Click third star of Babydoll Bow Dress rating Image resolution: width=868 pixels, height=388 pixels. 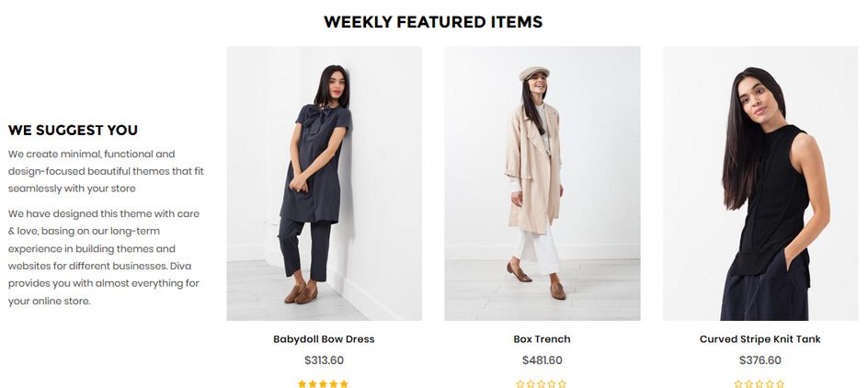click(324, 383)
